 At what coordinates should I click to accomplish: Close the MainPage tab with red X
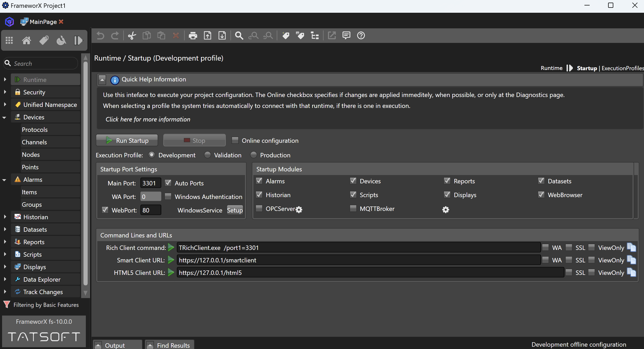[x=61, y=22]
